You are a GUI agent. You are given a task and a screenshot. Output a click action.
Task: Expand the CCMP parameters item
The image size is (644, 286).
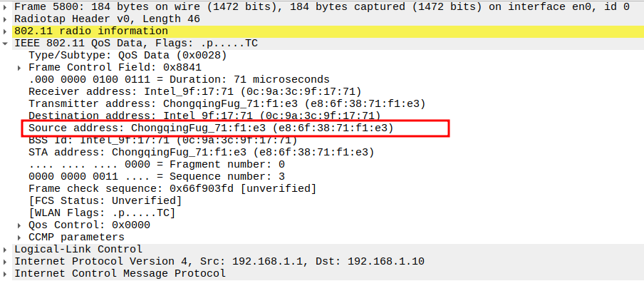(20, 237)
